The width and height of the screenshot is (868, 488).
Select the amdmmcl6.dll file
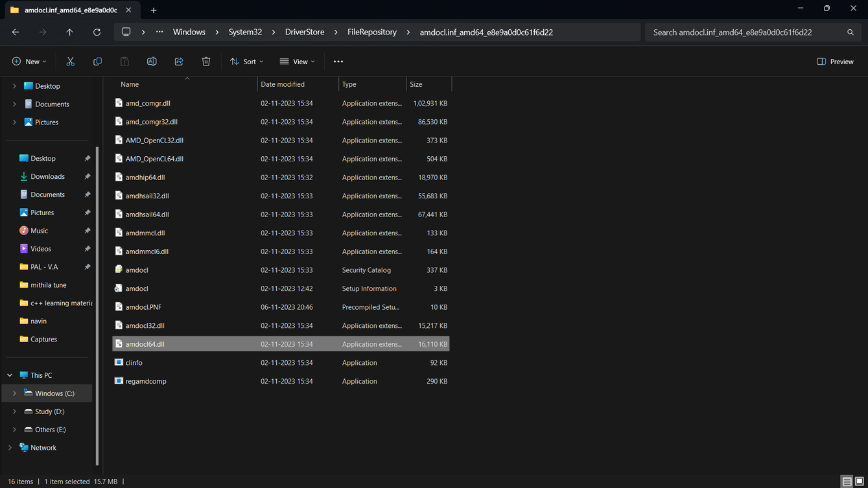coord(281,251)
